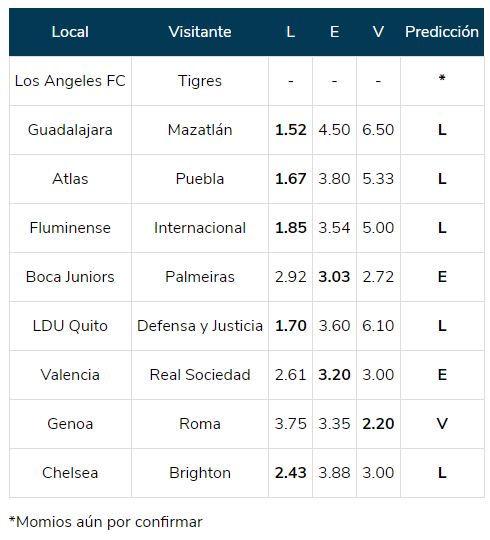Click the Predicción column header
The height and width of the screenshot is (540, 490).
coord(442,32)
